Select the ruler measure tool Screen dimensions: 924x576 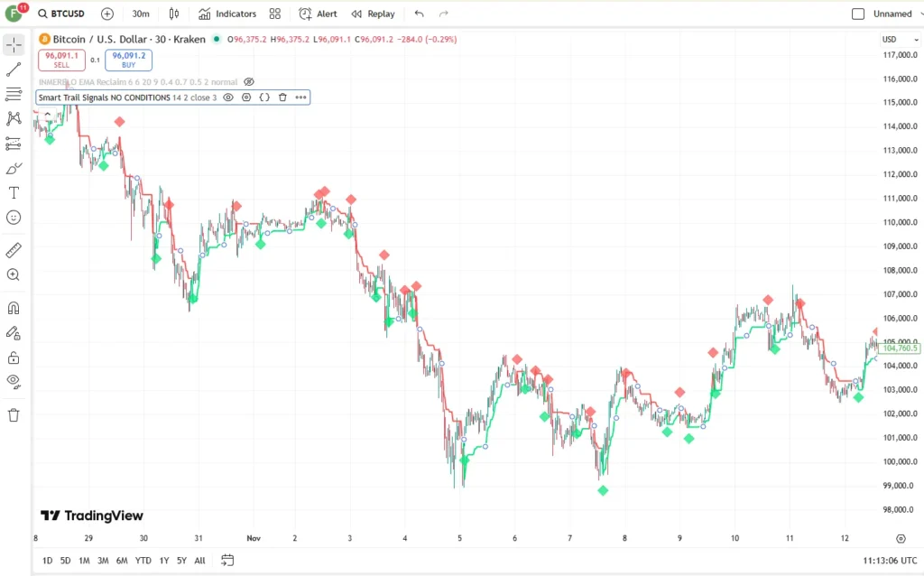tap(14, 250)
